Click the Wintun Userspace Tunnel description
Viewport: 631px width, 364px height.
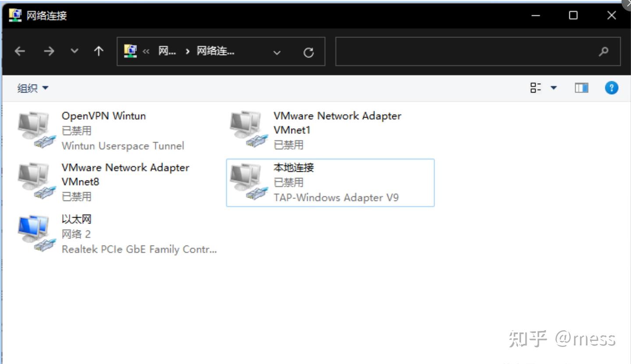[123, 146]
